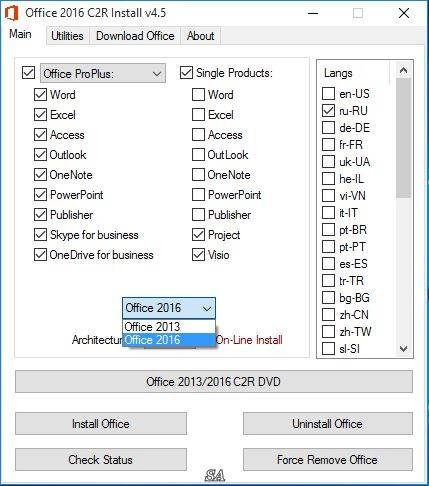Disable OneDrive for business checkbox
This screenshot has height=486, width=429.
[x=40, y=255]
